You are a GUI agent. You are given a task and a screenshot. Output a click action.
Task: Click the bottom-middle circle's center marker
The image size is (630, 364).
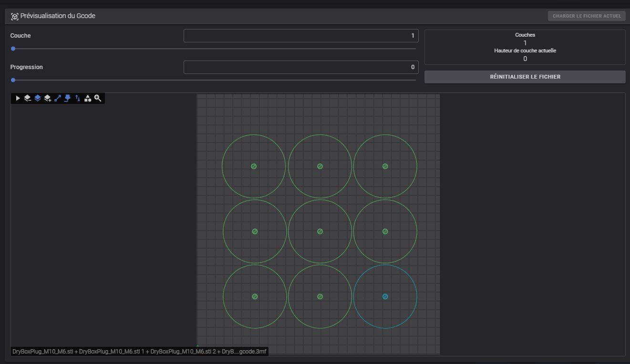(320, 296)
